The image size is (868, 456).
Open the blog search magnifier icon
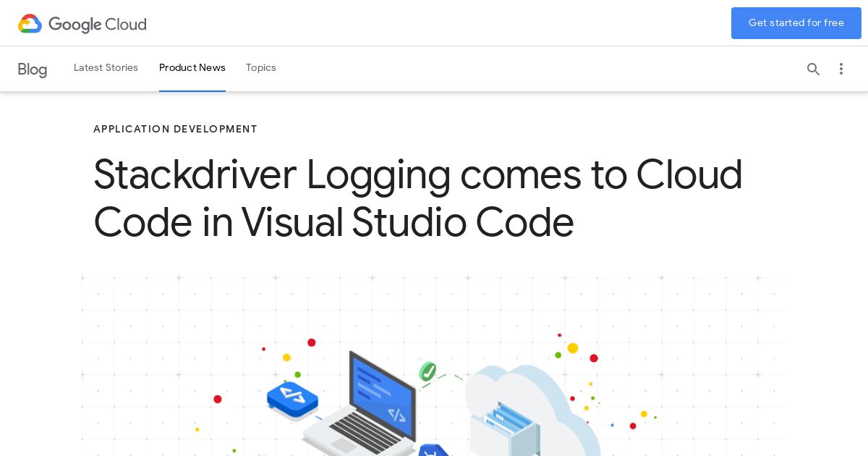point(814,69)
